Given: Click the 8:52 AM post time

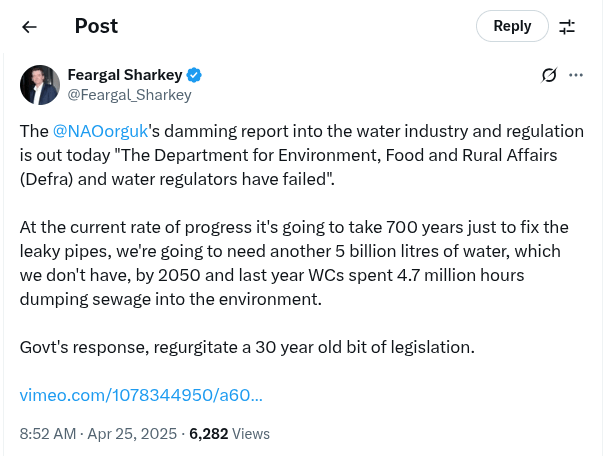Looking at the screenshot, I should [x=48, y=434].
